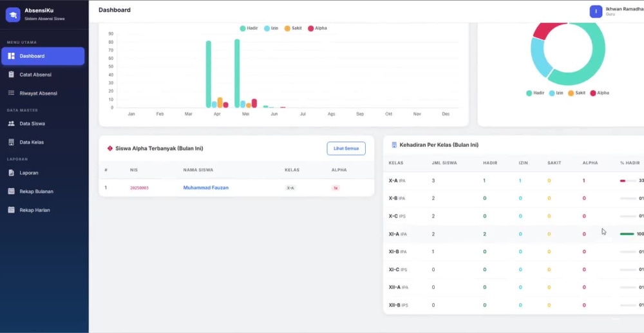The height and width of the screenshot is (333, 644).
Task: Click the XII-B IPS class row label
Action: (x=399, y=305)
